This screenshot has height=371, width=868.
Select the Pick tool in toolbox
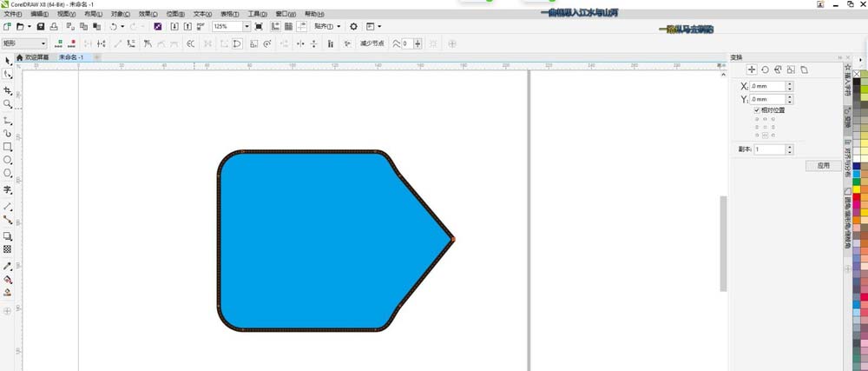[x=7, y=60]
